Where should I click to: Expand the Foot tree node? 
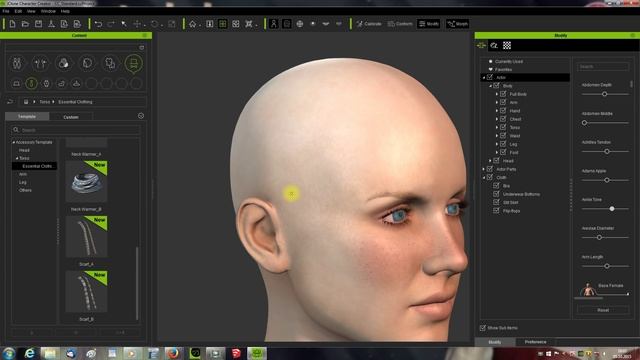pyautogui.click(x=497, y=152)
